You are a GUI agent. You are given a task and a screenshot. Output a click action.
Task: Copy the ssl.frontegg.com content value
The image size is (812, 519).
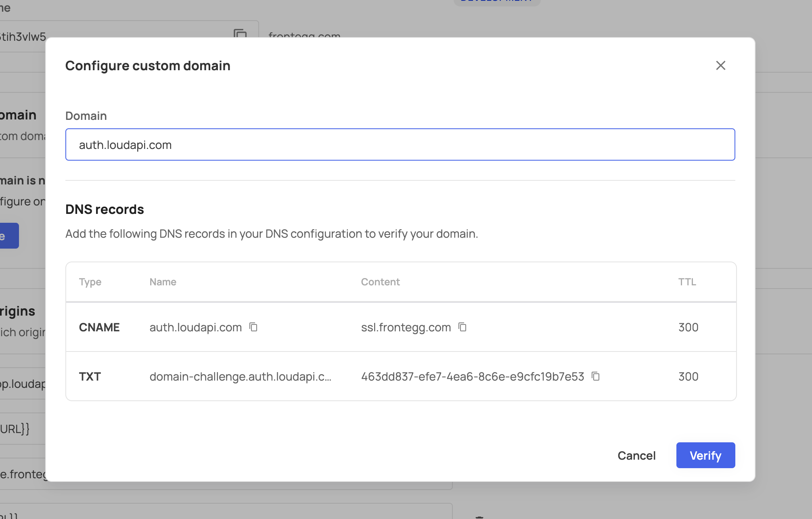point(463,327)
